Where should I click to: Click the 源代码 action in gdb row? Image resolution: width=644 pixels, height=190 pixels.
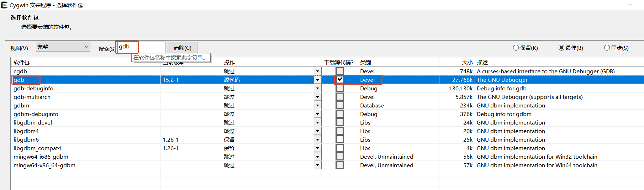pos(232,80)
